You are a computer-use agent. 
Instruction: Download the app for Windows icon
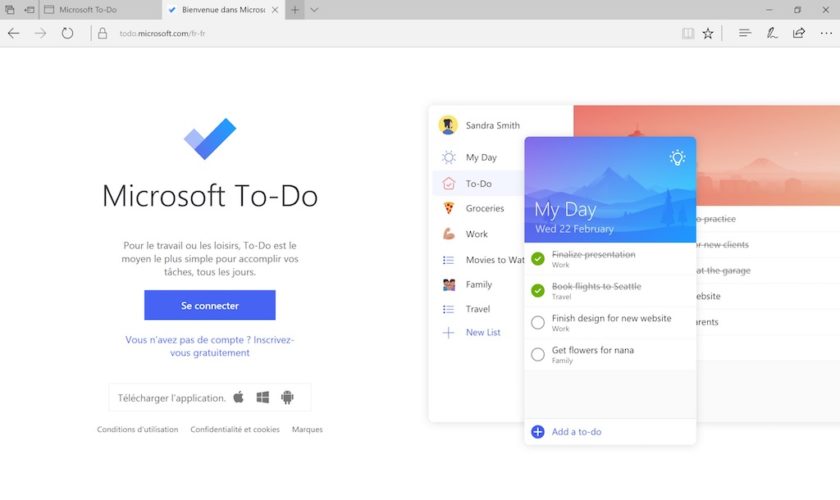click(262, 397)
